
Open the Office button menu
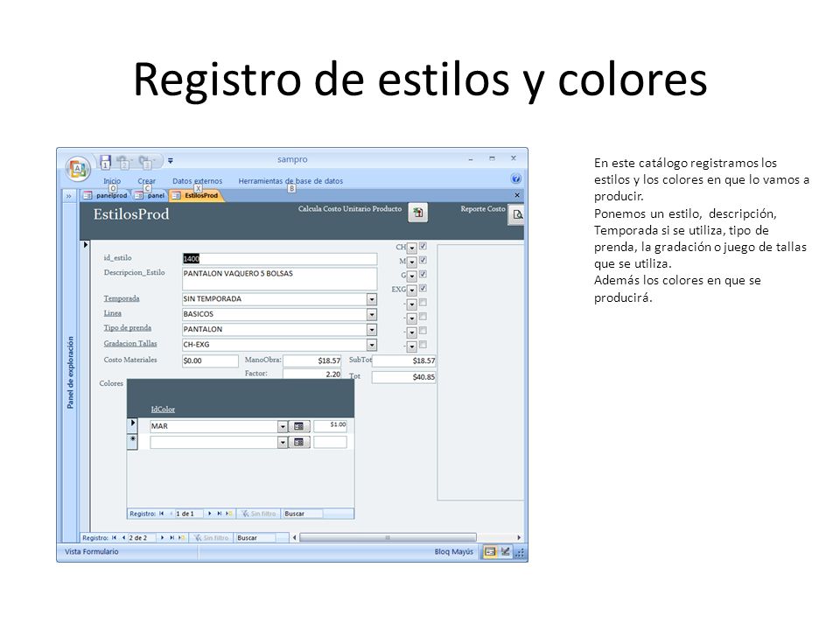tap(78, 168)
